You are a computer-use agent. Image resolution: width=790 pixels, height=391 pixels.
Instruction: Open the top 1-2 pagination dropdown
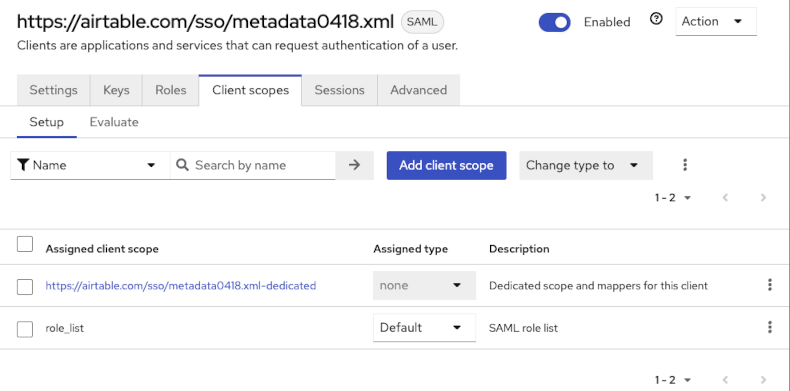tap(673, 198)
